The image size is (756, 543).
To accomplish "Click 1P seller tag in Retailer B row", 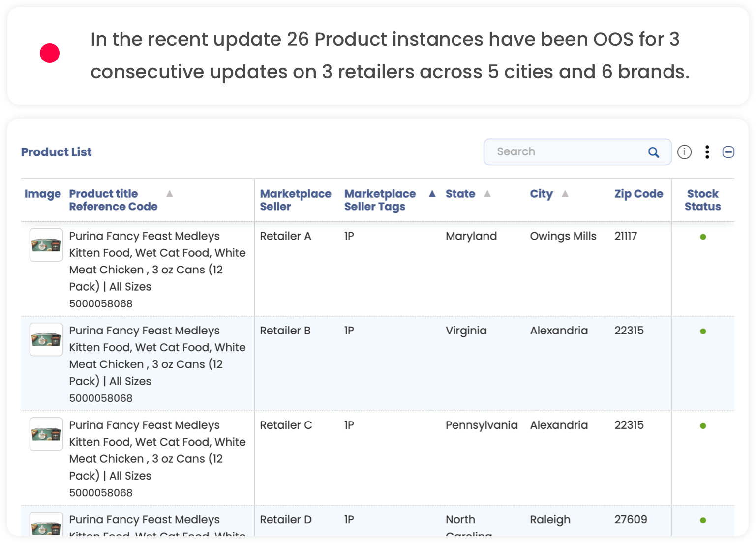I will tap(349, 331).
